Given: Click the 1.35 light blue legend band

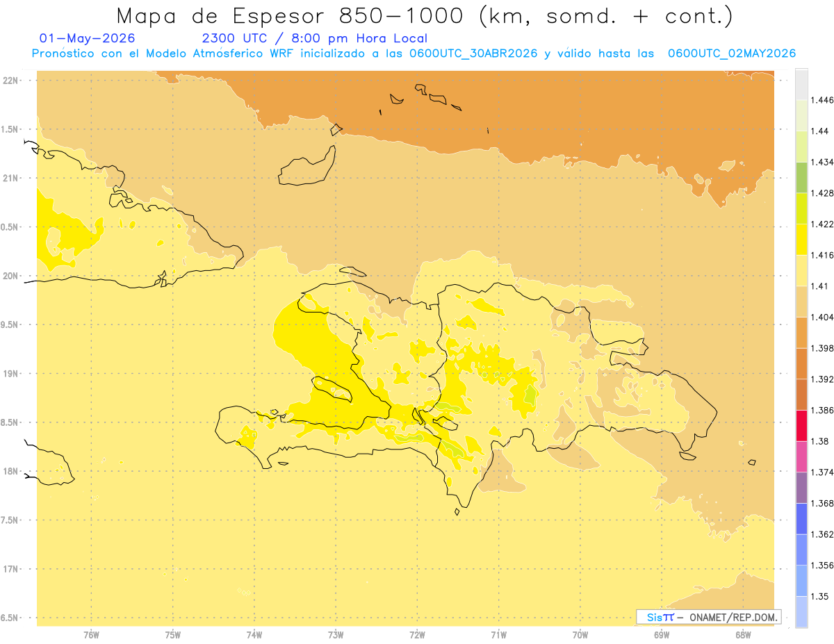Looking at the screenshot, I should 801,612.
